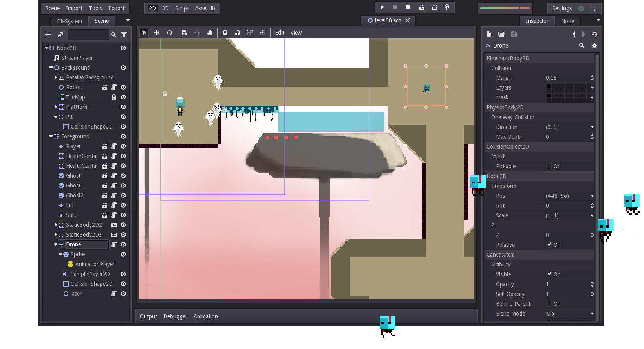Select the Move mode tool
Screen dimensions: 644x349
click(157, 33)
